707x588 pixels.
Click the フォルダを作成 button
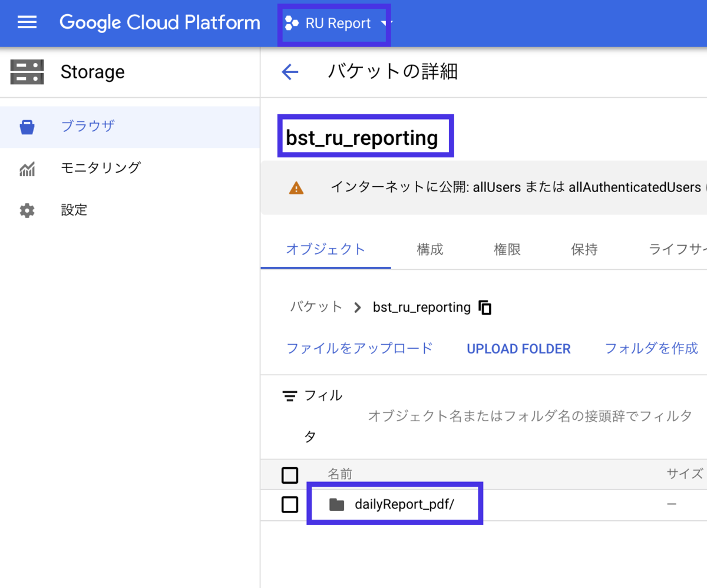(651, 348)
